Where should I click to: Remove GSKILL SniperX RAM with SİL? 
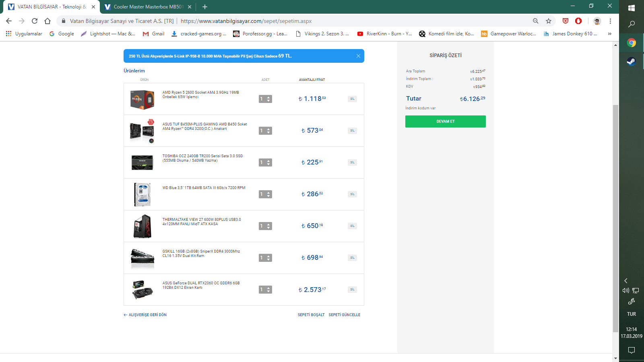pyautogui.click(x=352, y=258)
